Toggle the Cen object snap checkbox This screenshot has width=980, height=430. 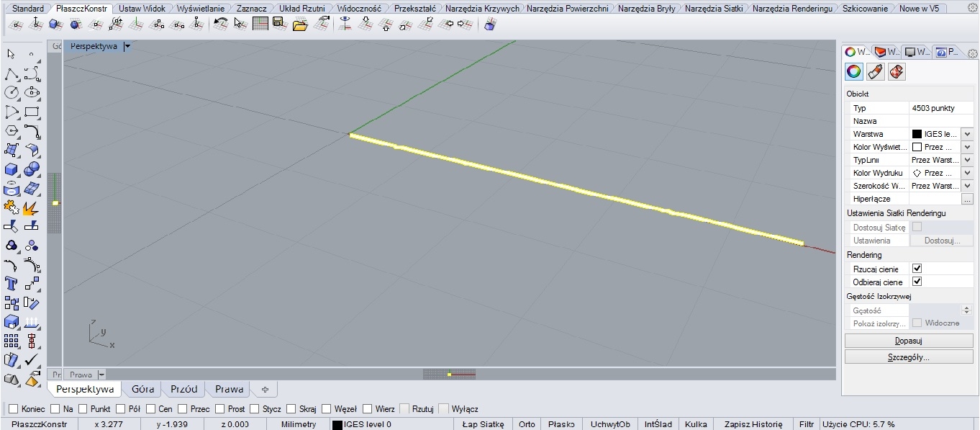pyautogui.click(x=150, y=409)
